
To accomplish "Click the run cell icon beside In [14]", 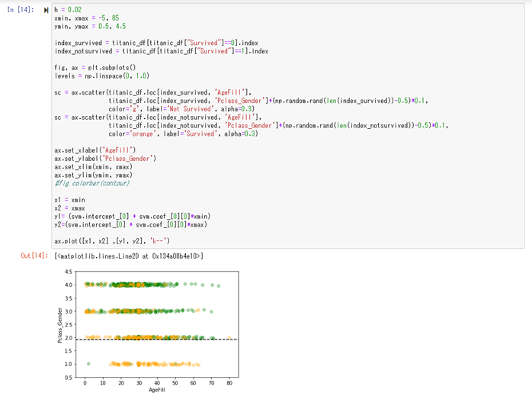I will coord(46,10).
